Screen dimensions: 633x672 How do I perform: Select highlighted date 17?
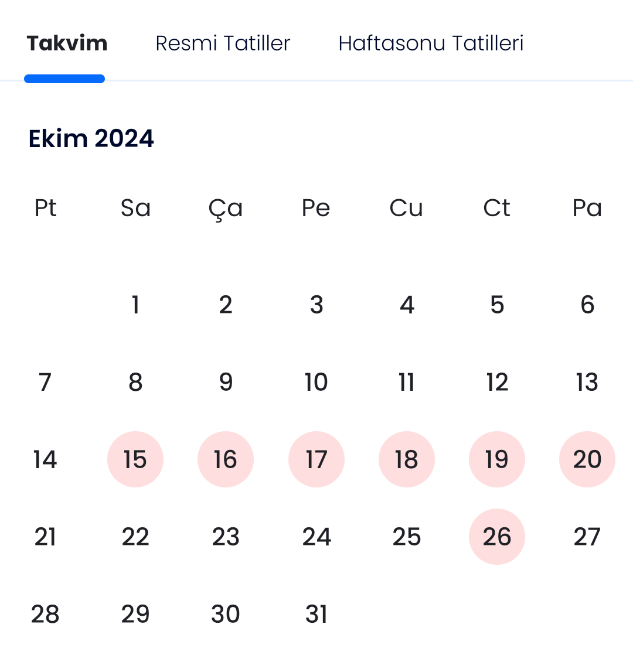pyautogui.click(x=316, y=459)
